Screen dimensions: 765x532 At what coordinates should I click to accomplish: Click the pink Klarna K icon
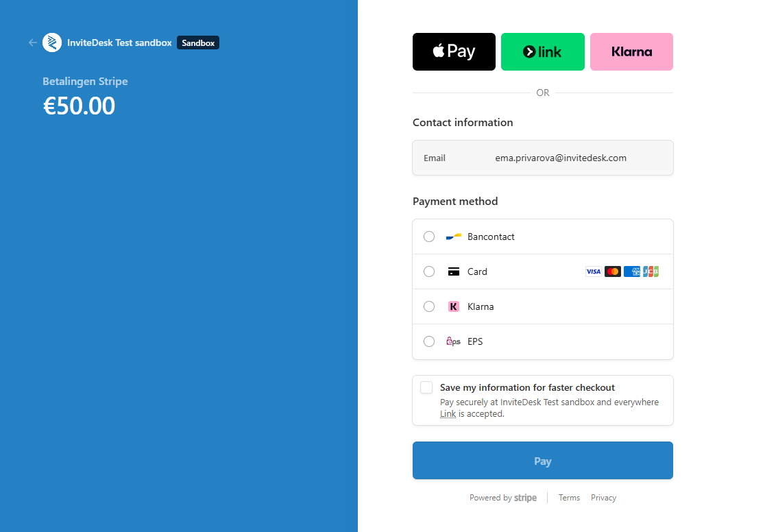[454, 306]
